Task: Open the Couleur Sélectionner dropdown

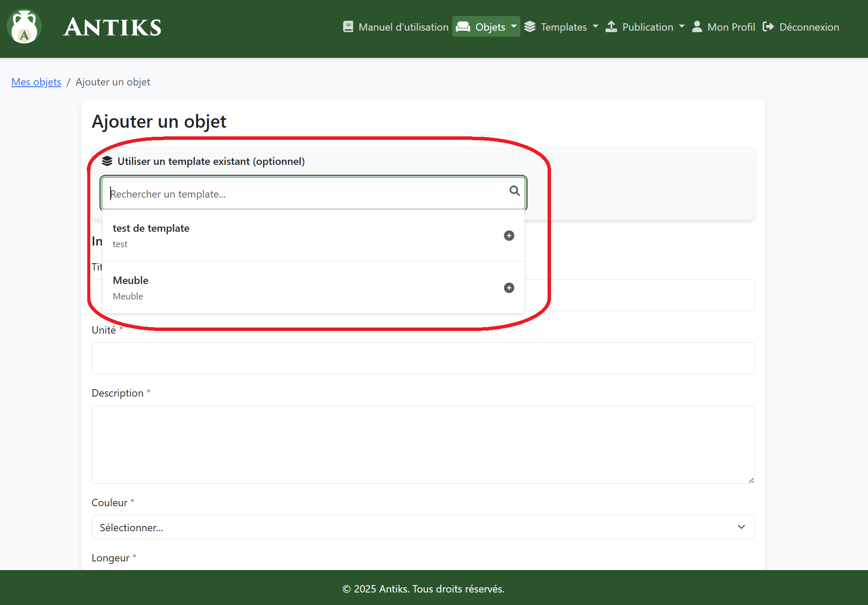Action: (423, 527)
